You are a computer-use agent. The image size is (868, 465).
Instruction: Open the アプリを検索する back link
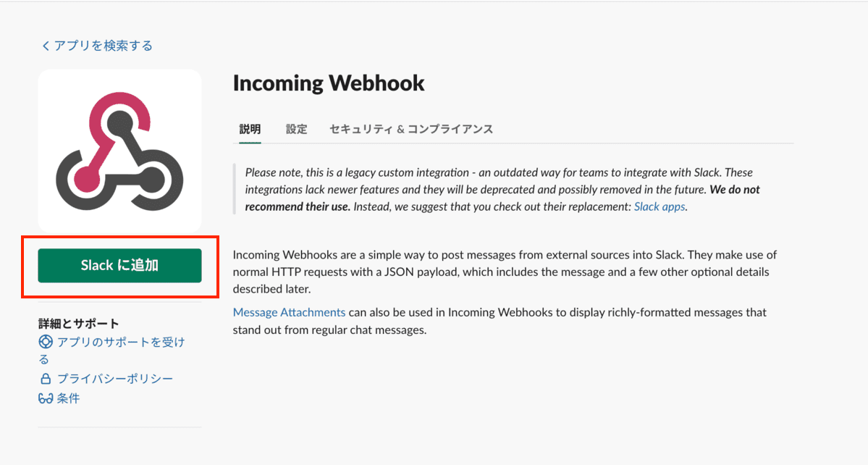tap(103, 46)
